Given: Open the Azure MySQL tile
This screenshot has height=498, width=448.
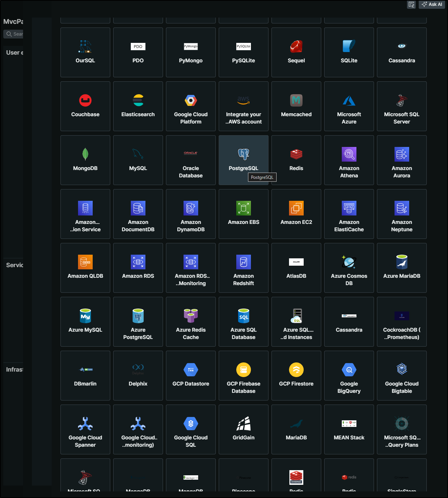Looking at the screenshot, I should tap(85, 322).
